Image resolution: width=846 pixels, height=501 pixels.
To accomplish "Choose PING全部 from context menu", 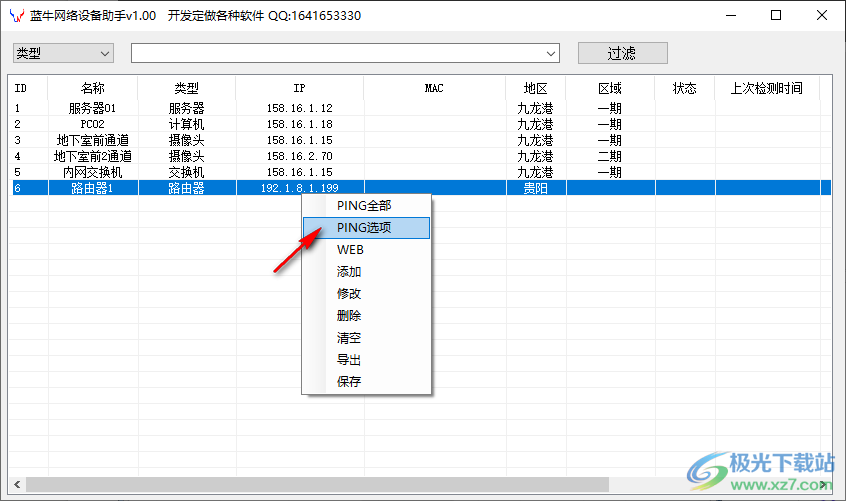I will (x=364, y=205).
